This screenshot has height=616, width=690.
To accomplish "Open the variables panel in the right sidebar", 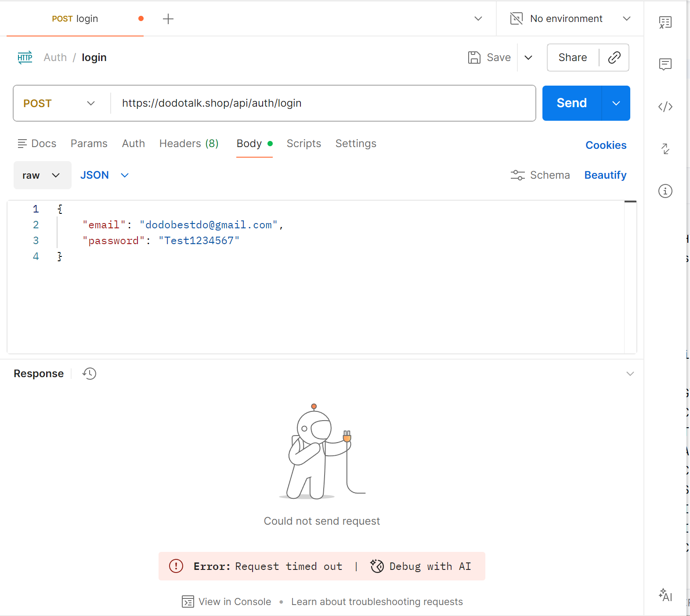I will point(665,22).
